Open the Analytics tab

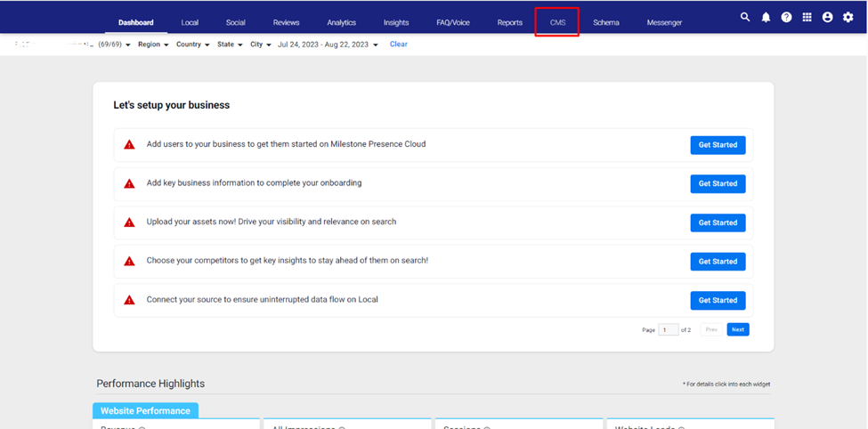342,22
